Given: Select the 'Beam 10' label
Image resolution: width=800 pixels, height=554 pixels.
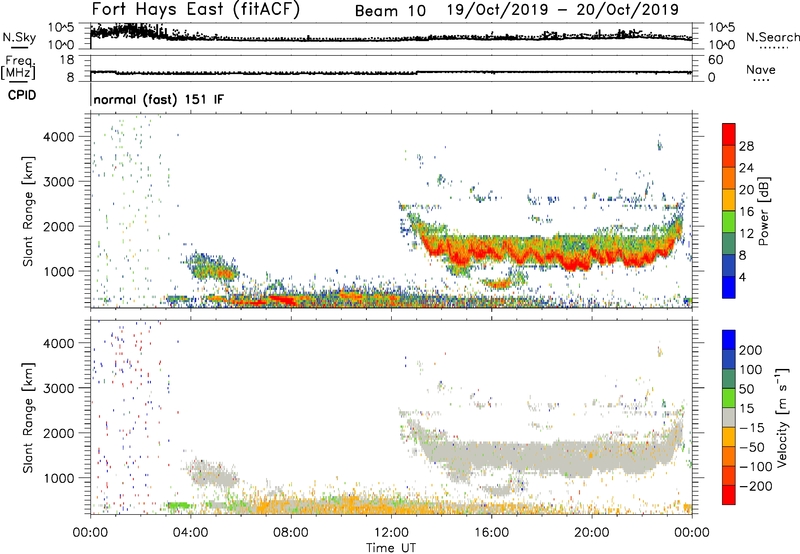Looking at the screenshot, I should click(x=390, y=11).
